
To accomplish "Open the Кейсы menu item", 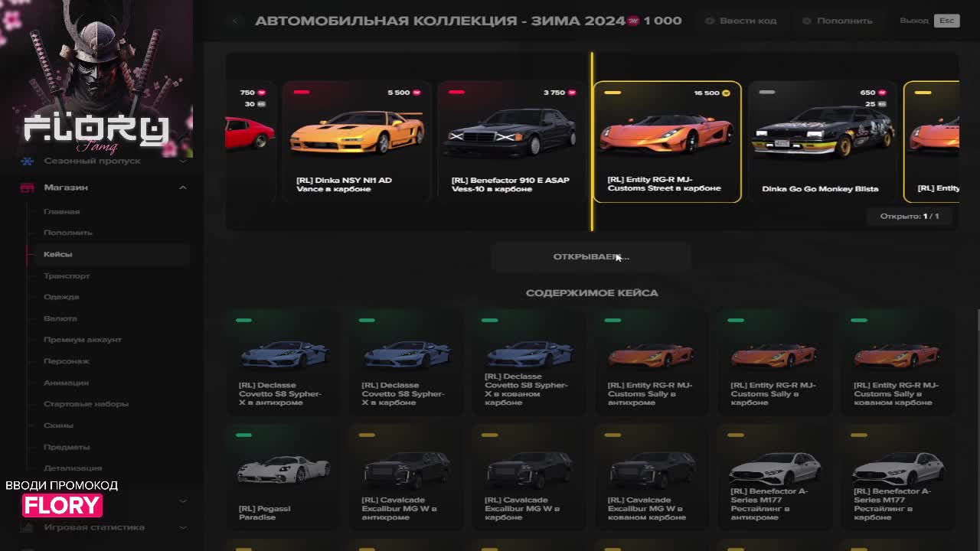I will coord(58,254).
